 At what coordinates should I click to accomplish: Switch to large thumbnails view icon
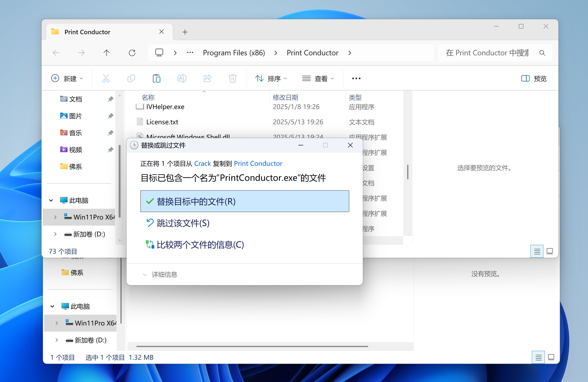(550, 251)
